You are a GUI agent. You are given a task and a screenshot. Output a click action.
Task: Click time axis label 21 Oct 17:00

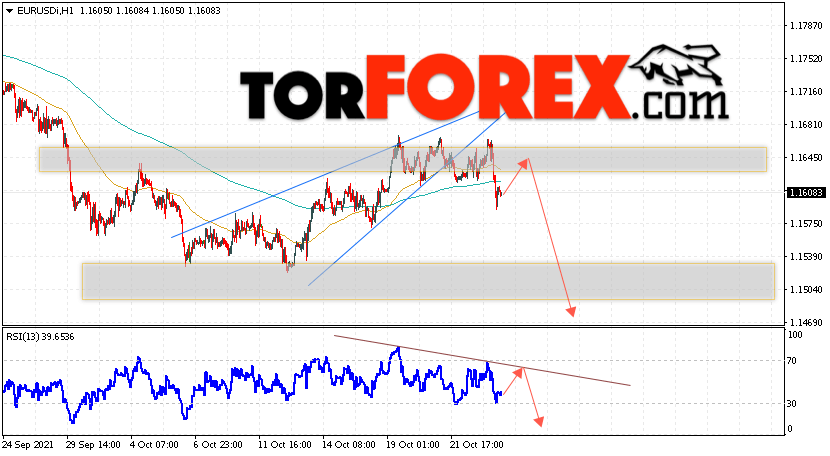476,445
